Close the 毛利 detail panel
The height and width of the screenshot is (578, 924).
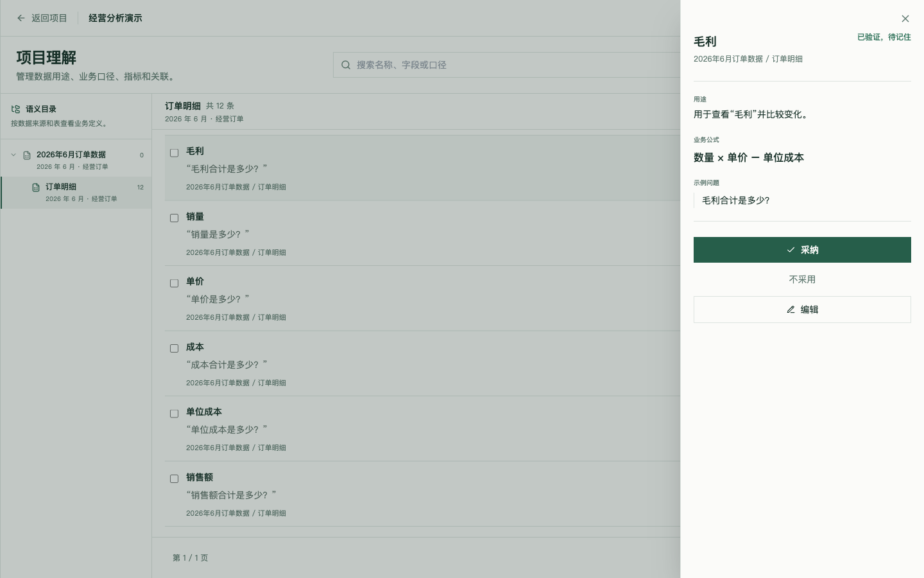pos(905,19)
